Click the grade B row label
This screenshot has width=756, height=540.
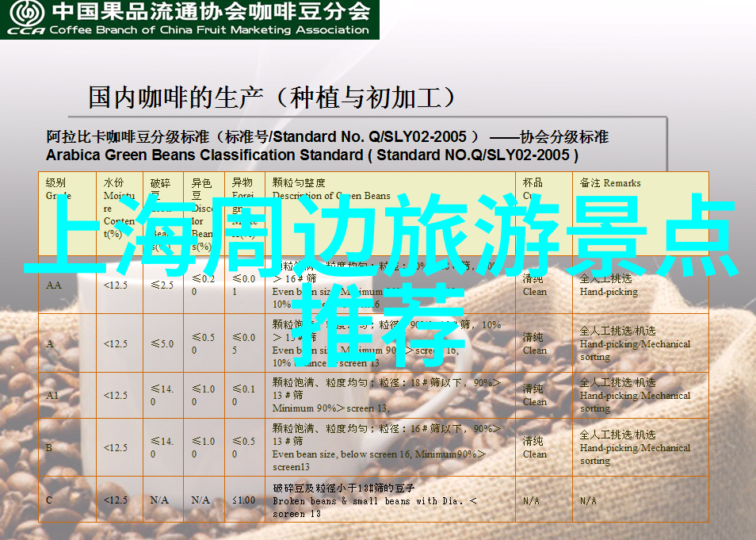point(49,448)
